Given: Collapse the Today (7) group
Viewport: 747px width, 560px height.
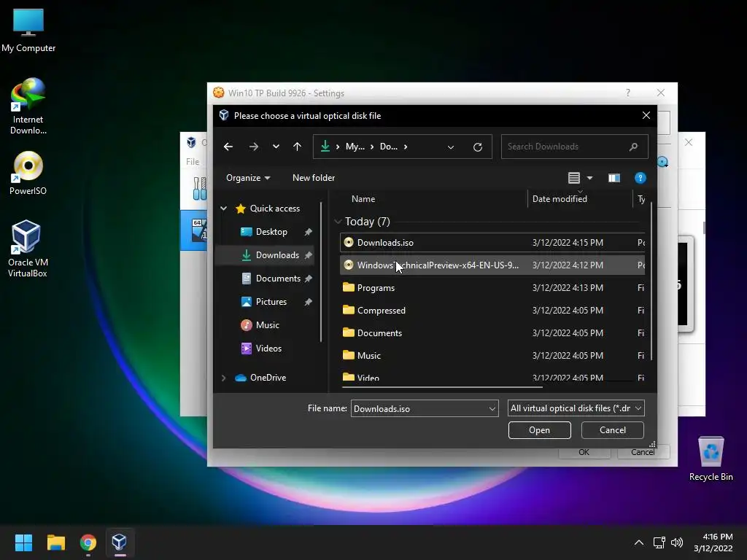Looking at the screenshot, I should click(338, 222).
